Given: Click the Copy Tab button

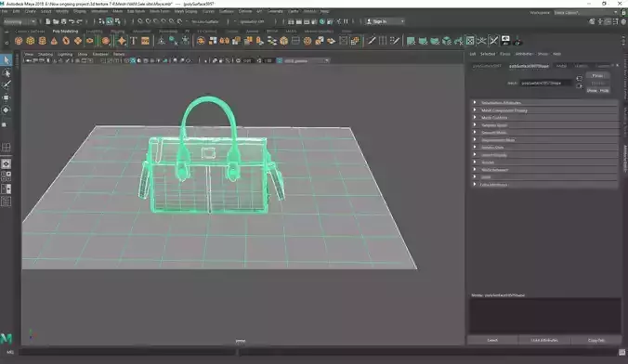Looking at the screenshot, I should (x=596, y=341).
